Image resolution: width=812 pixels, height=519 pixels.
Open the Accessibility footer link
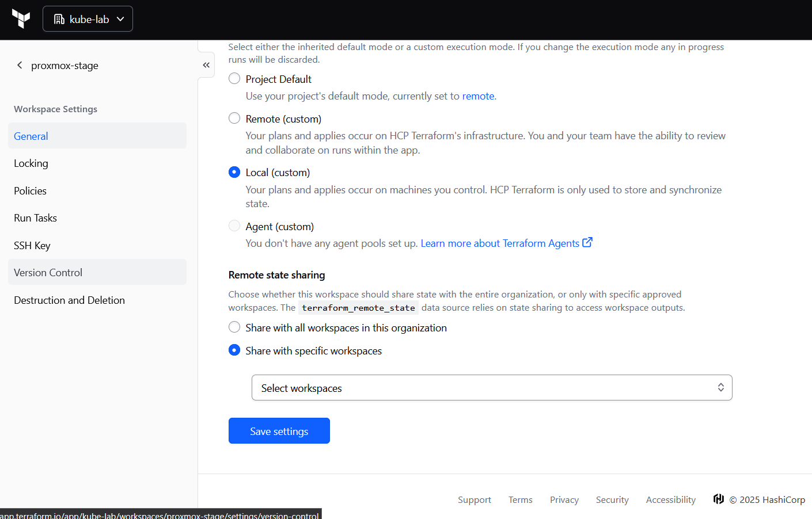670,500
